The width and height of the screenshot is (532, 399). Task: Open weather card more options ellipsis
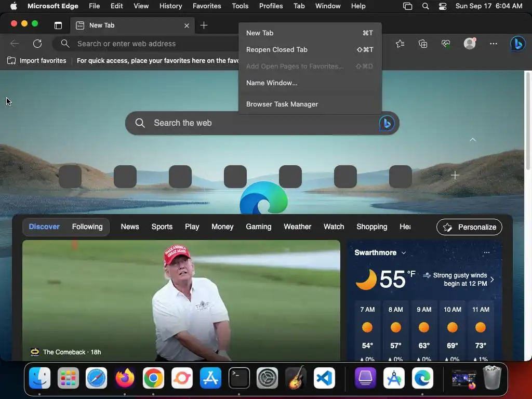tap(486, 252)
